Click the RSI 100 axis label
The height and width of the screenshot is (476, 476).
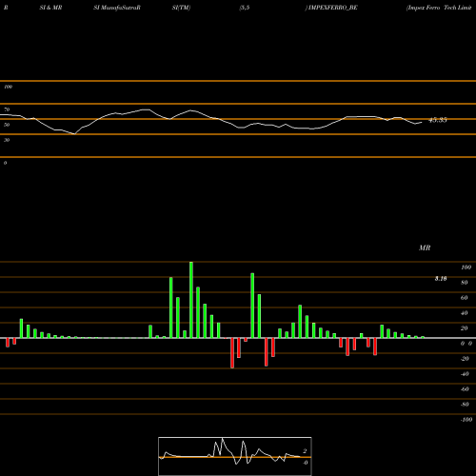coord(9,87)
